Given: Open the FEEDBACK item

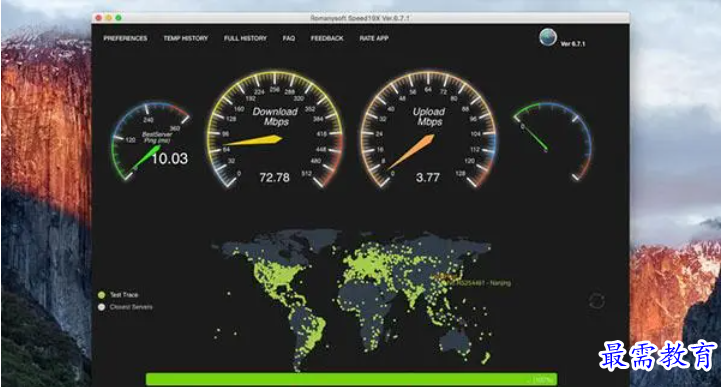Looking at the screenshot, I should (x=327, y=38).
